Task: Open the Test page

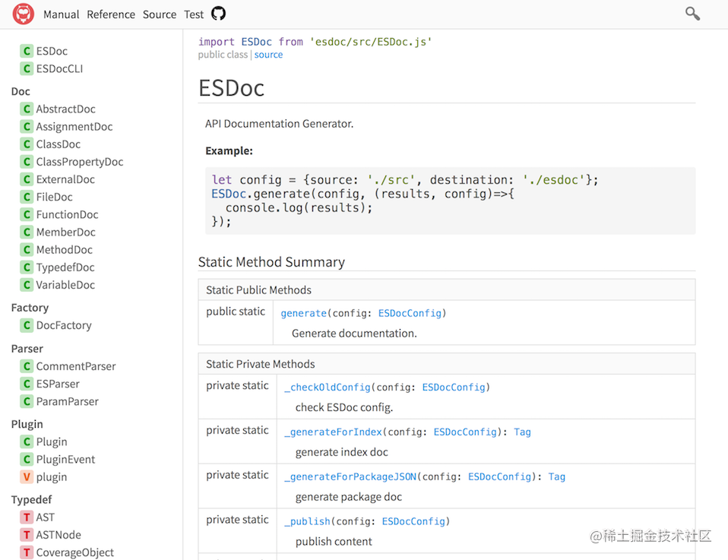Action: click(x=194, y=14)
